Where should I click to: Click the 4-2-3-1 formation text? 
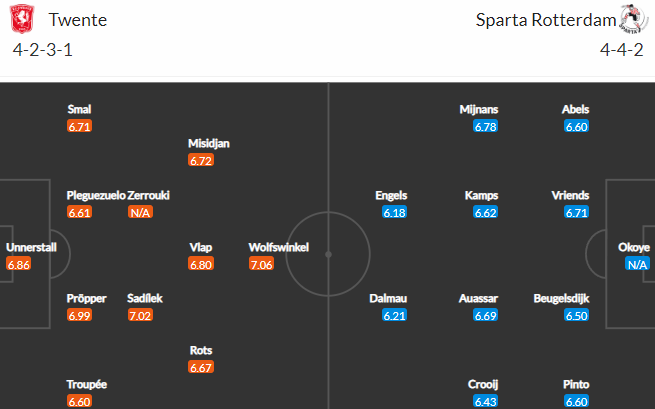(43, 50)
